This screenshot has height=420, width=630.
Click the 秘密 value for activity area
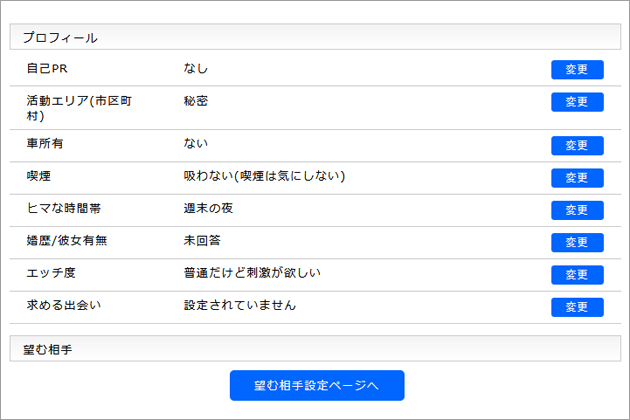(196, 101)
